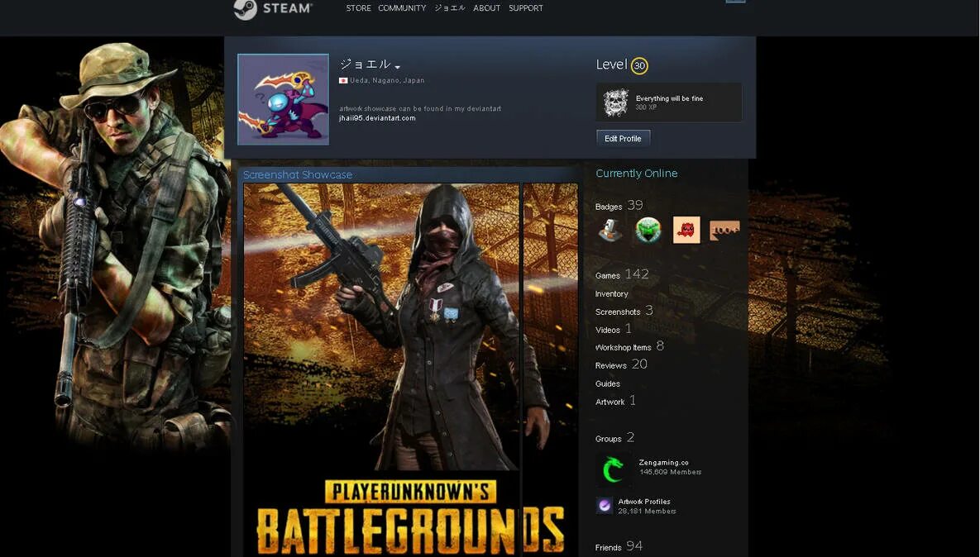This screenshot has width=980, height=557.
Task: Open the Guides link
Action: tap(608, 383)
